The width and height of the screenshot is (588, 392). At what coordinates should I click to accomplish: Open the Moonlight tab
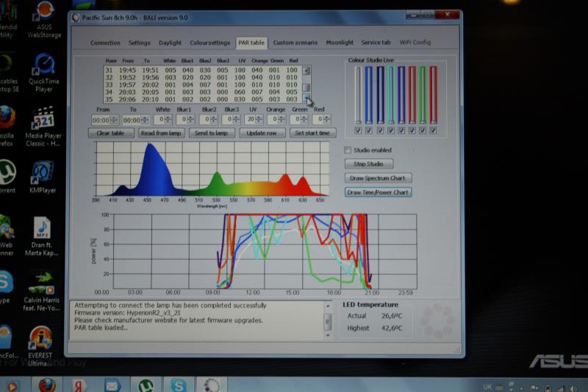click(x=340, y=43)
